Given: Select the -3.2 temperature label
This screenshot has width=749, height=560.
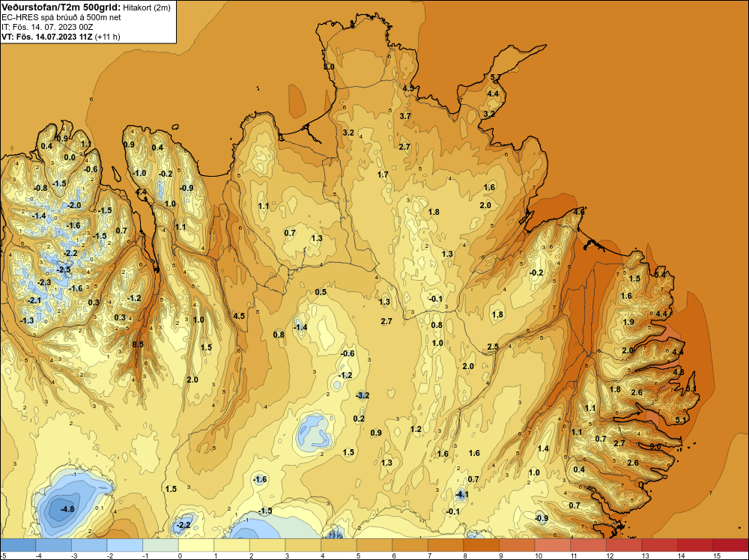Looking at the screenshot, I should point(363,395).
